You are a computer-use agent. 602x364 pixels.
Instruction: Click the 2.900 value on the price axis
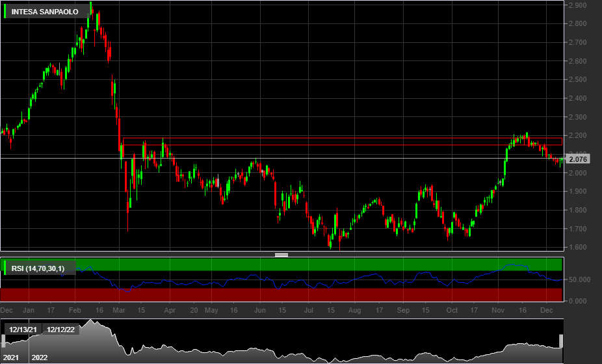coord(577,5)
